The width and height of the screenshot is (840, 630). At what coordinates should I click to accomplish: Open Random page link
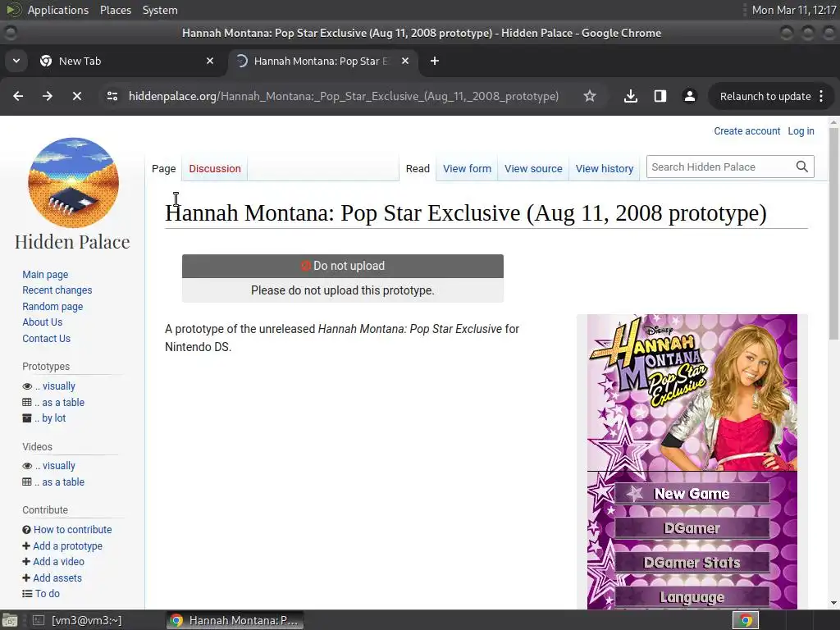(x=52, y=307)
